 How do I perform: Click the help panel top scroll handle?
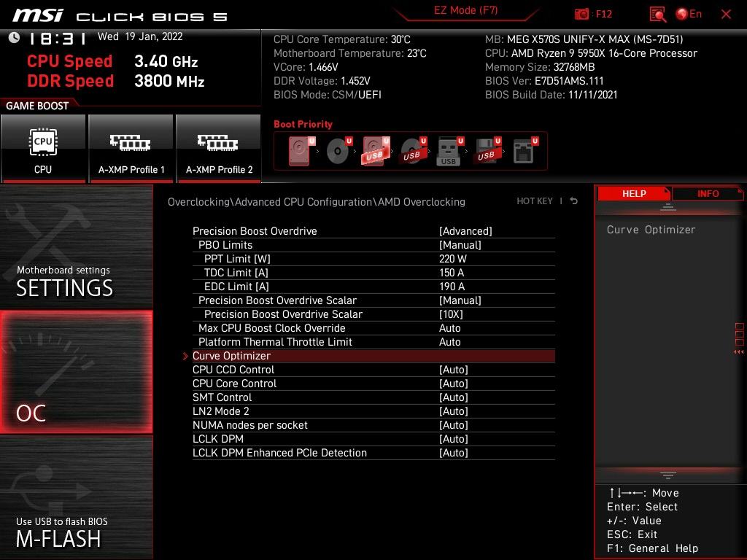click(668, 207)
